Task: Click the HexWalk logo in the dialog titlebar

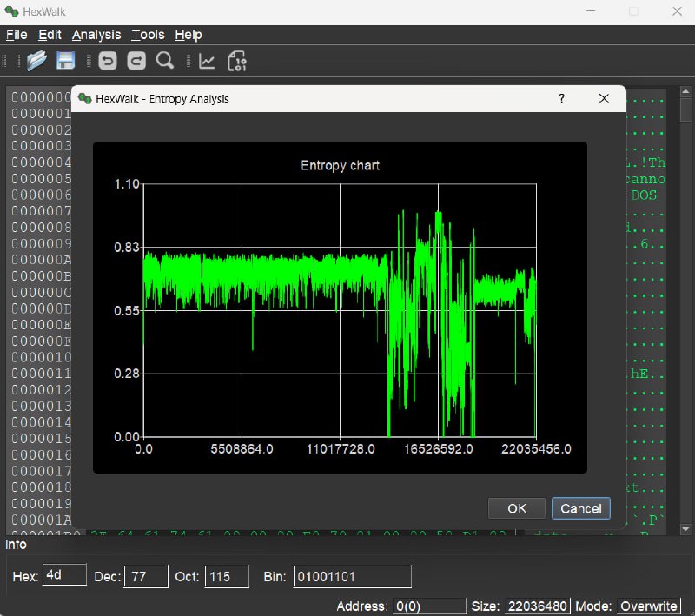Action: 86,98
